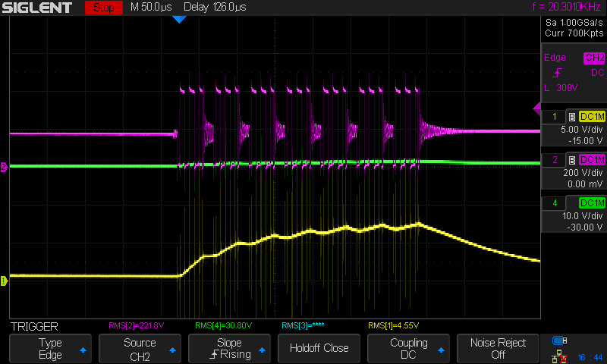Toggle Noise Reject Off
Viewport: 607px width, 364px height.
point(498,349)
